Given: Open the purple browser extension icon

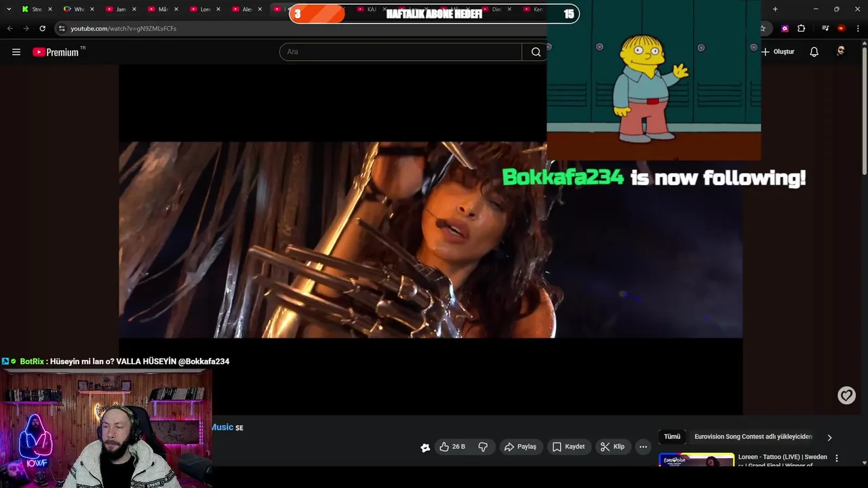Looking at the screenshot, I should [x=785, y=28].
